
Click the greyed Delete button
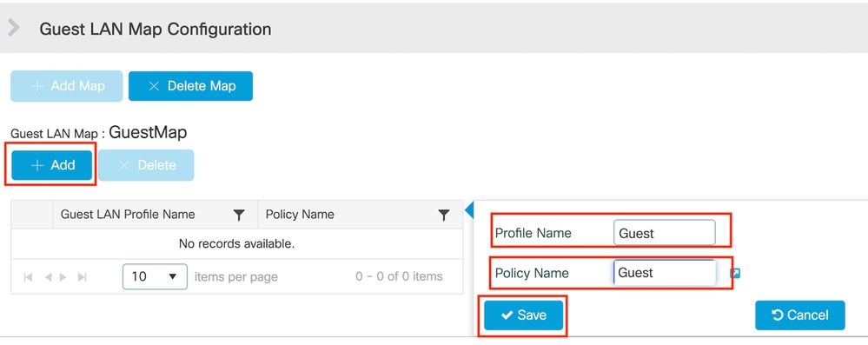click(x=147, y=165)
